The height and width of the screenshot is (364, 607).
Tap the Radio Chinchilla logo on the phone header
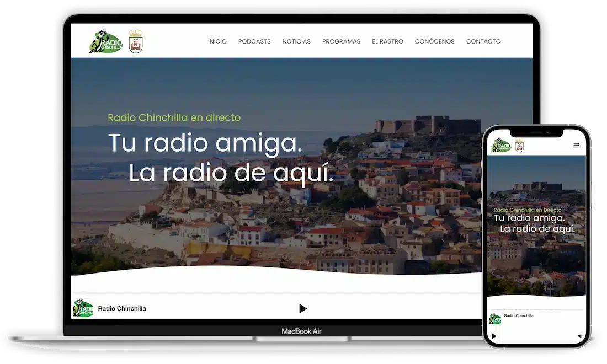coord(502,146)
